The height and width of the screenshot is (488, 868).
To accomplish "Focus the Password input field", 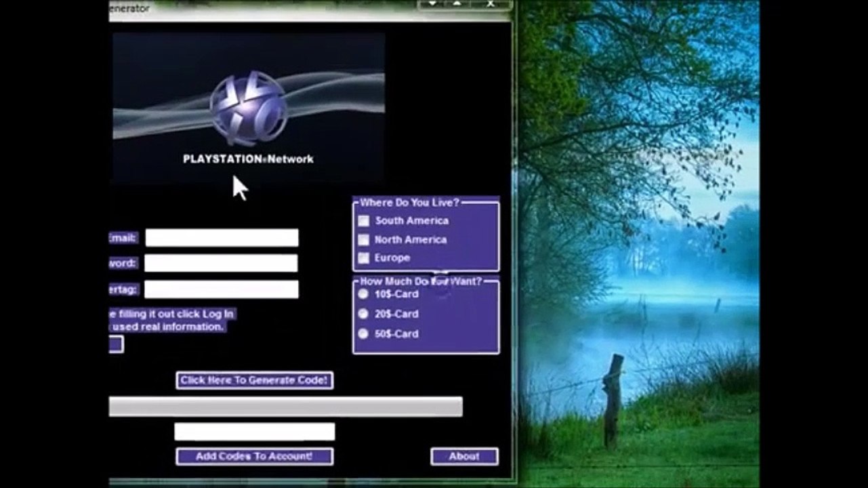I will coord(221,263).
